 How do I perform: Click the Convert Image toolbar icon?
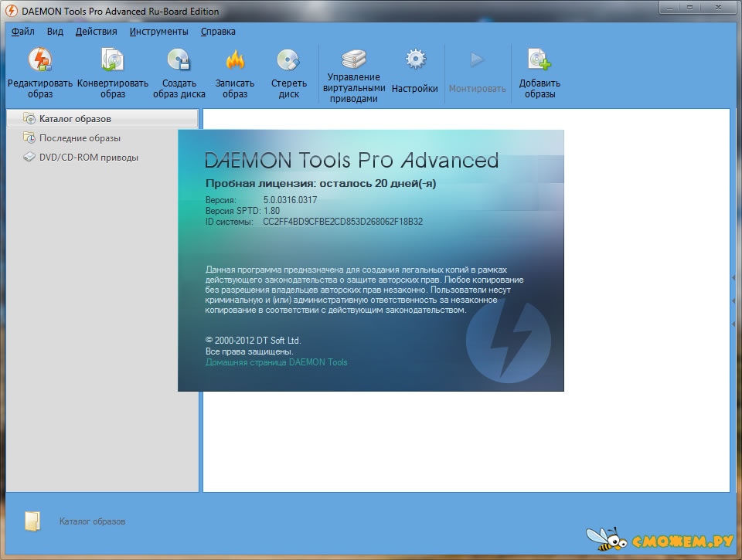pos(113,59)
